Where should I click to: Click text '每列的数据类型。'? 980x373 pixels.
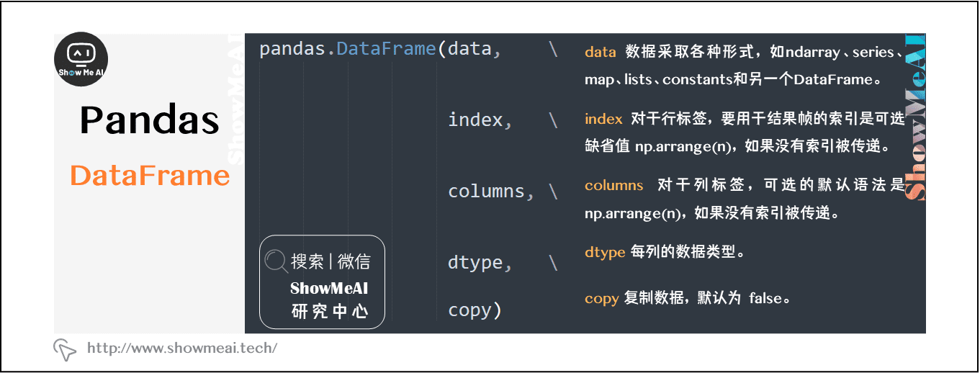tap(688, 253)
